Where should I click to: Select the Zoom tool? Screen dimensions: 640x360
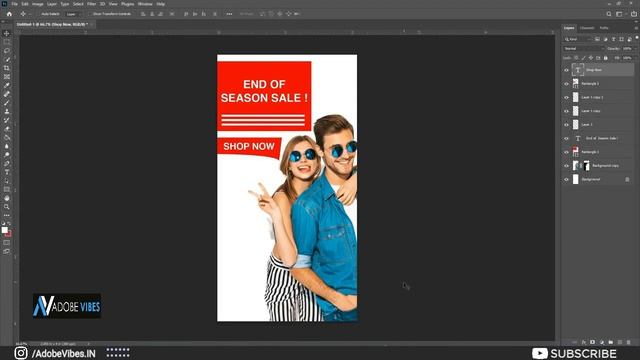click(x=7, y=207)
